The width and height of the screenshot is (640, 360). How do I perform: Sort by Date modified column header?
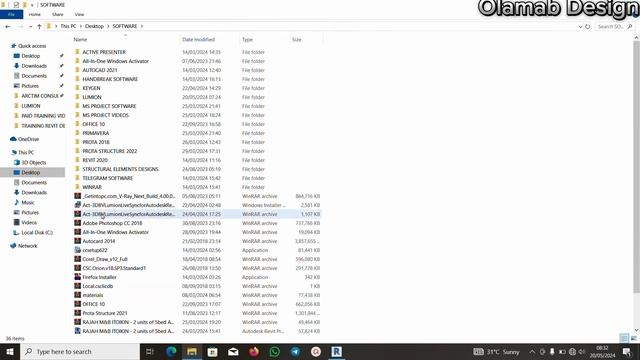(x=198, y=40)
